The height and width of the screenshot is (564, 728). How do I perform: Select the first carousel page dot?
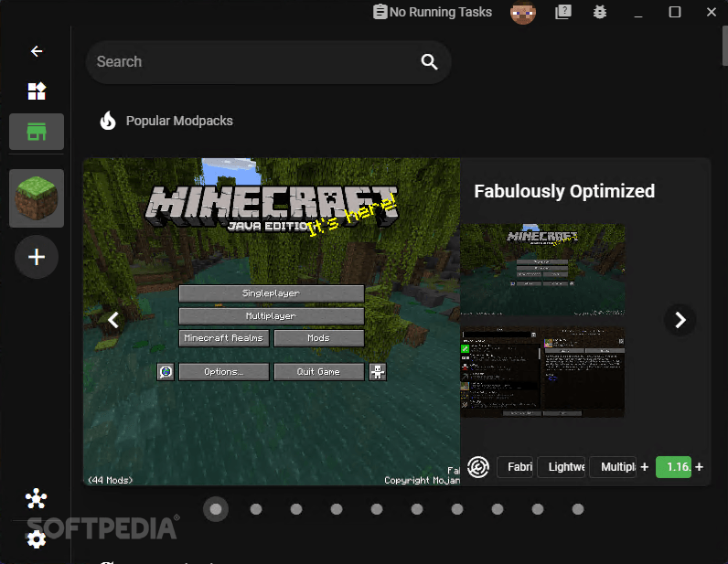pos(216,509)
